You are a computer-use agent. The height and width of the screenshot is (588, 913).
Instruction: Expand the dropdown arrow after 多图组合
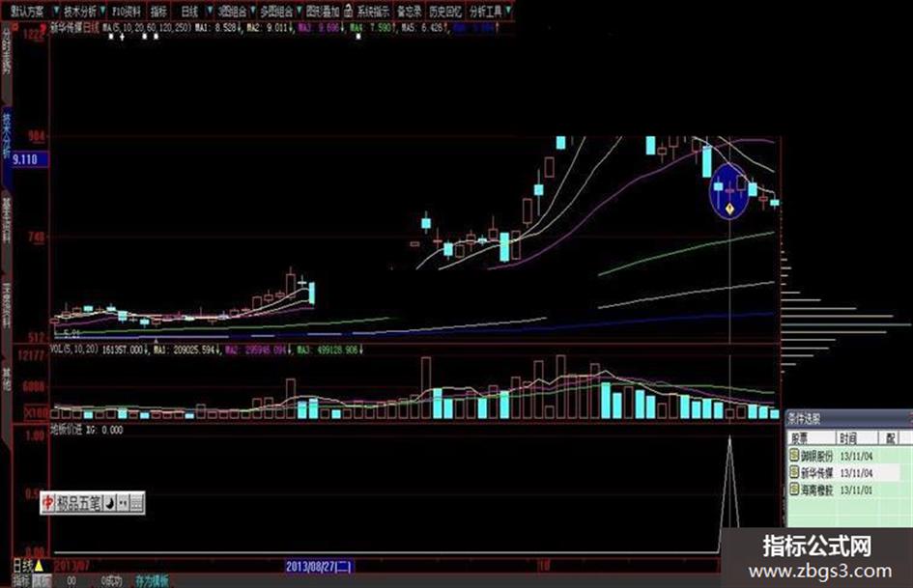300,11
